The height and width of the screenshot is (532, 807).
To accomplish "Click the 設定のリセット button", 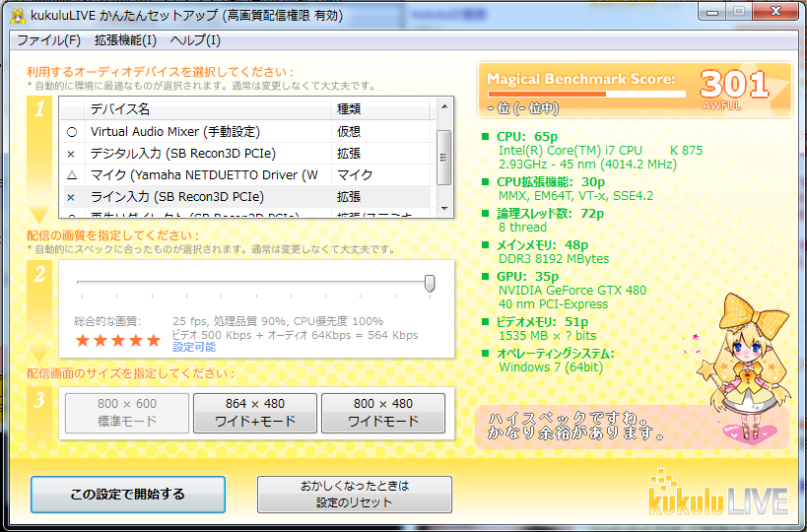I will tap(354, 495).
